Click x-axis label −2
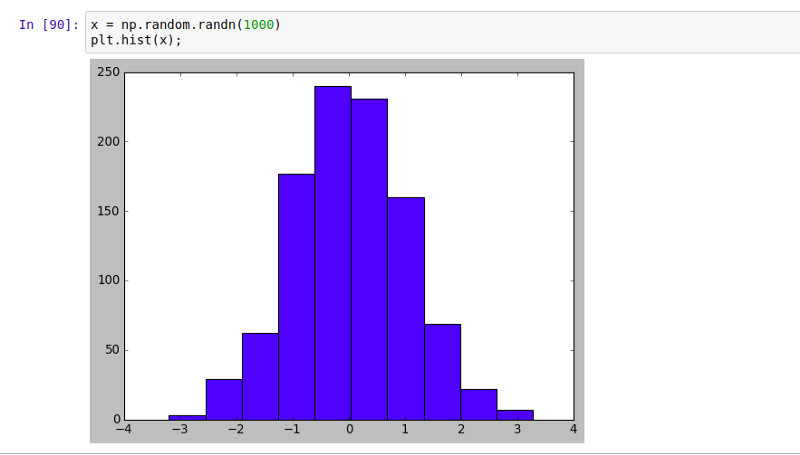800x455 pixels. tap(236, 429)
